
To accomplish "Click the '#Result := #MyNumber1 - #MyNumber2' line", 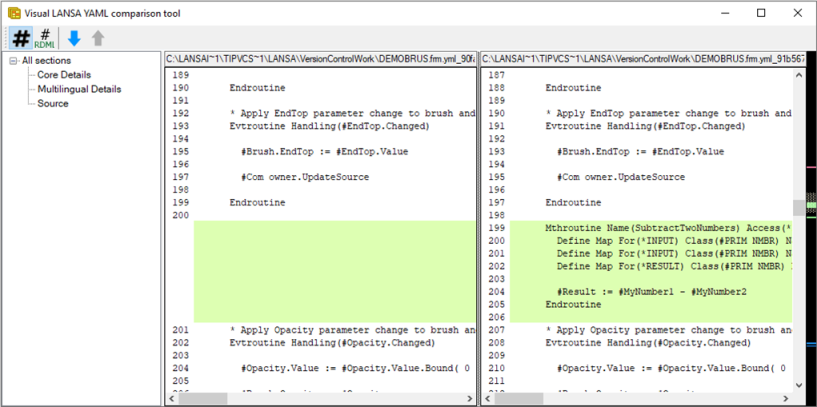I will (651, 292).
